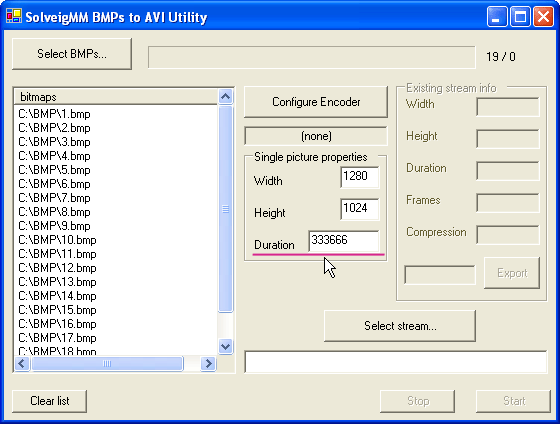The height and width of the screenshot is (424, 560).
Task: Click the encoder name field showing (none)
Action: click(x=316, y=136)
